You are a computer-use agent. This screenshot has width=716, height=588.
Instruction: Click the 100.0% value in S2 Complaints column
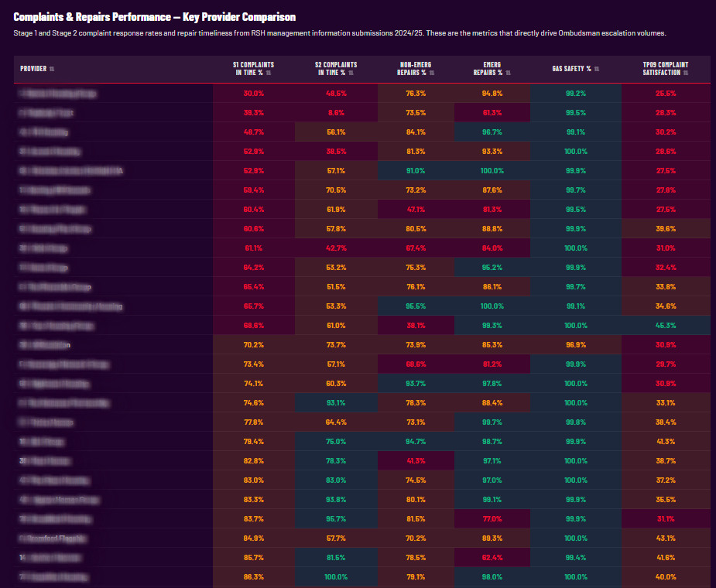pyautogui.click(x=336, y=577)
